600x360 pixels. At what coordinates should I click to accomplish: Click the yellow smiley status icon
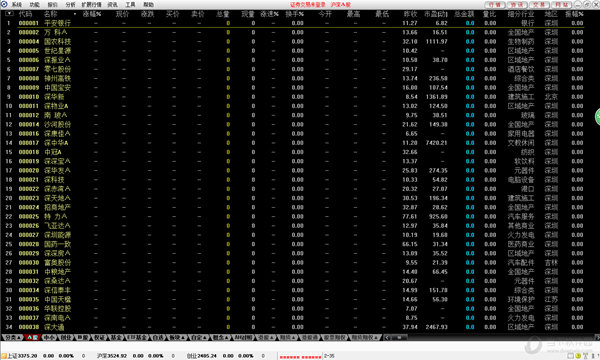point(578,356)
